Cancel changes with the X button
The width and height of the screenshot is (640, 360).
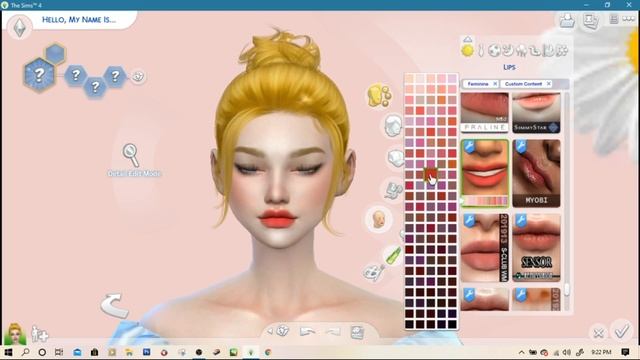pyautogui.click(x=598, y=333)
